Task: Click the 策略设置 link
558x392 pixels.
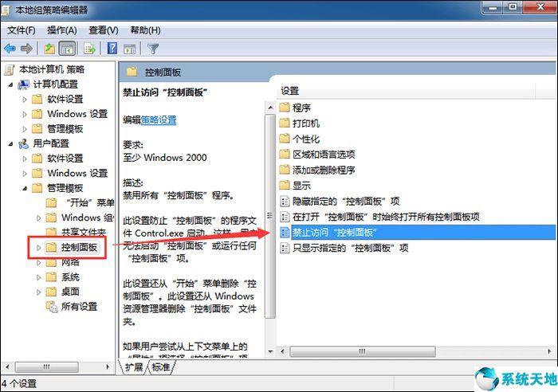Action: (159, 120)
